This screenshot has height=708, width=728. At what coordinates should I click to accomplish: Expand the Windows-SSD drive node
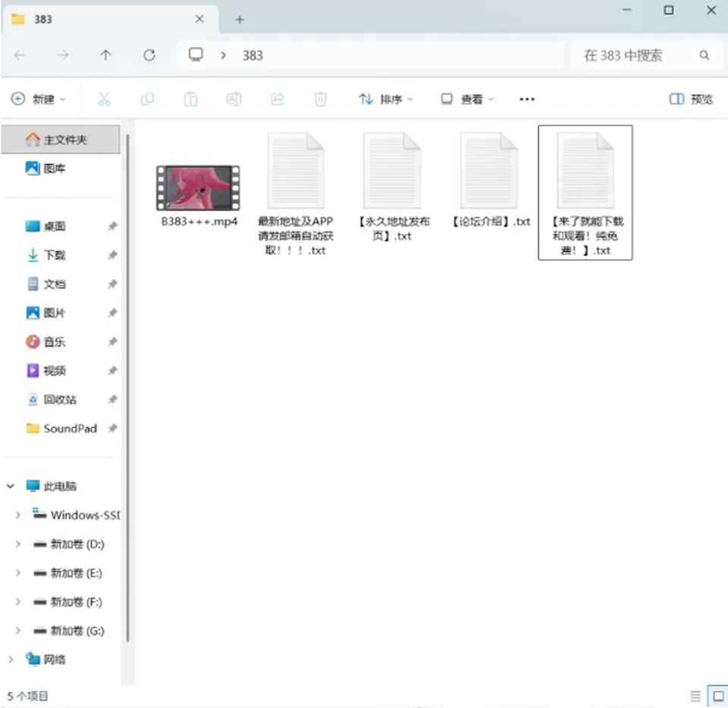coord(17,514)
